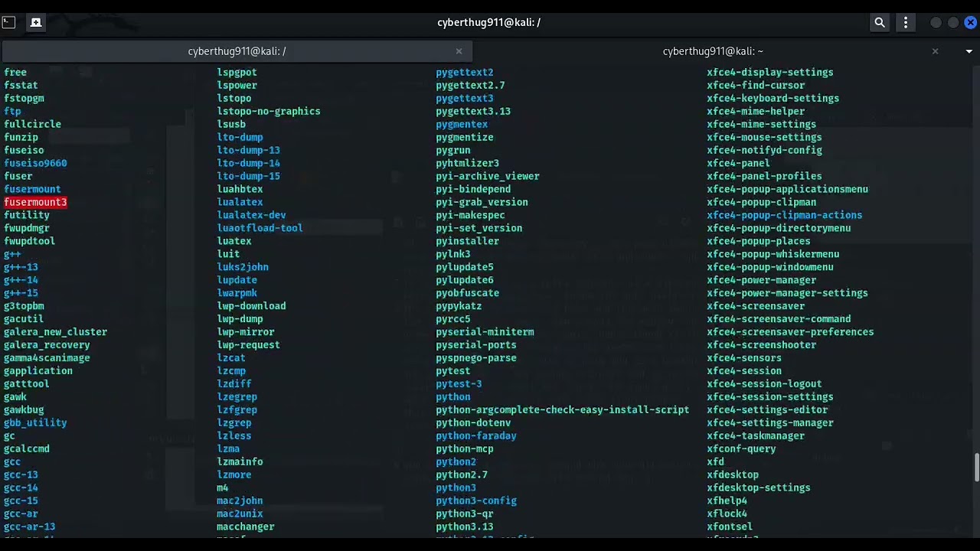Click the 'xfdesktop-settings' entry
The image size is (980, 551).
pos(759,487)
